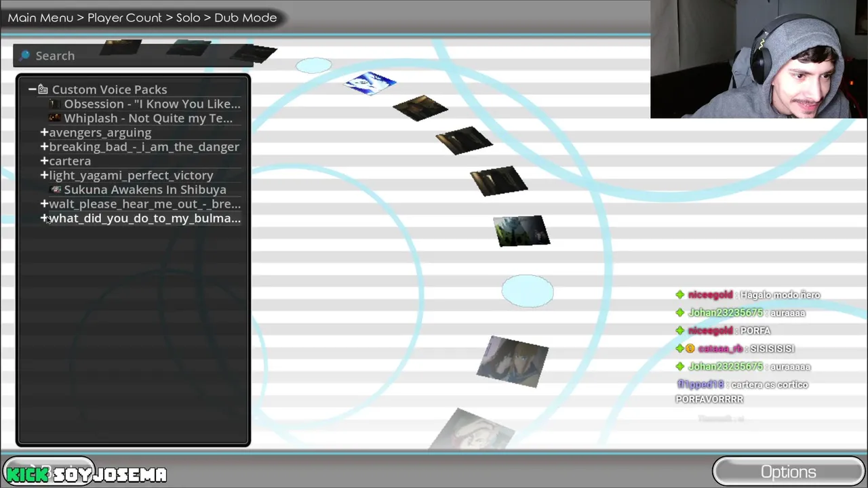
Task: Choose the "Whiplash - Not Quite my Te..." entry
Action: (148, 118)
